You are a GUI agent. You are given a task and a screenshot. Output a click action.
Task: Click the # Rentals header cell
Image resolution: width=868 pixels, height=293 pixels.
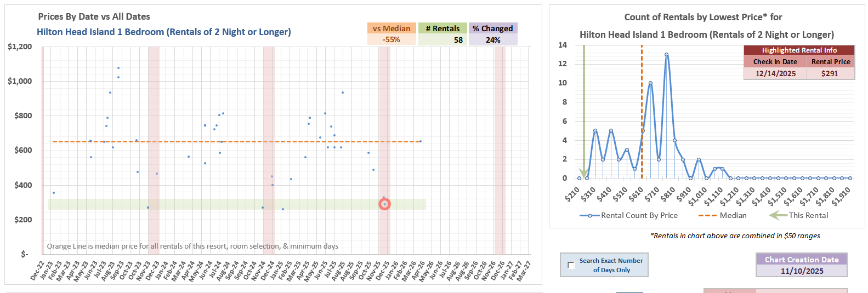pyautogui.click(x=442, y=28)
